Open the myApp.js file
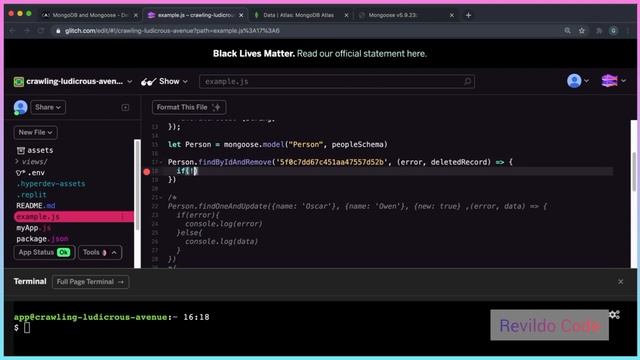 tap(34, 228)
